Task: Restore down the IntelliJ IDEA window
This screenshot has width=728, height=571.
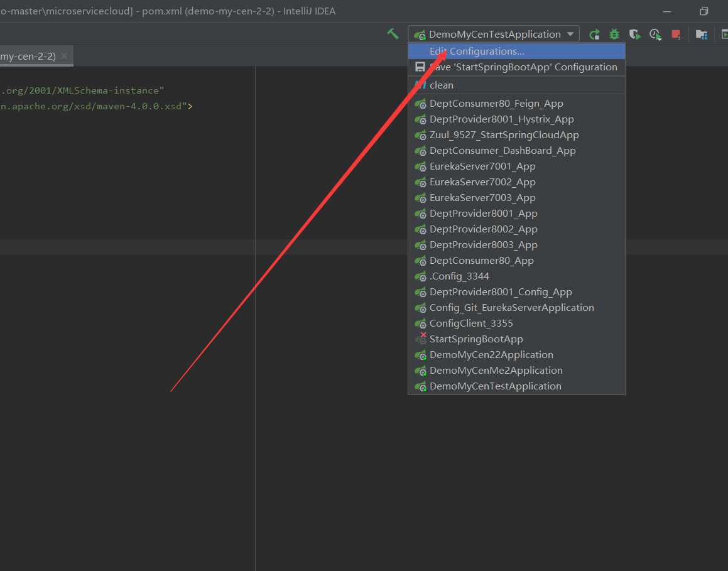Action: [x=704, y=11]
